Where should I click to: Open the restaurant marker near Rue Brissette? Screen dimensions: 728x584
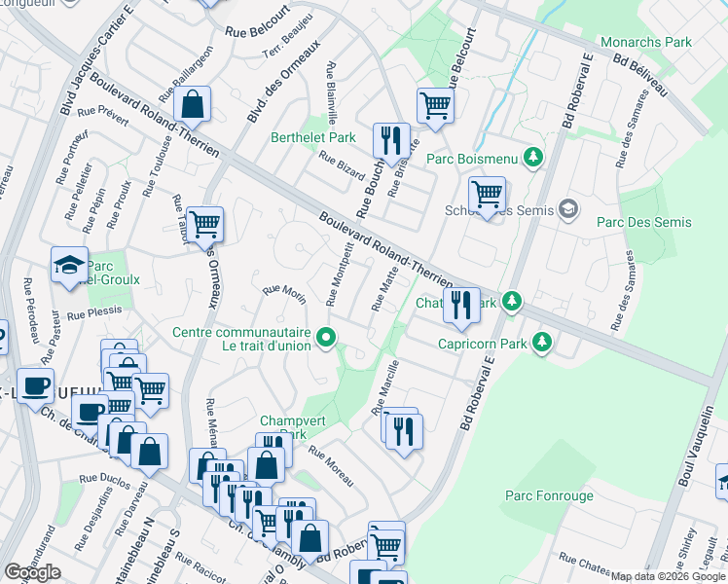click(391, 141)
